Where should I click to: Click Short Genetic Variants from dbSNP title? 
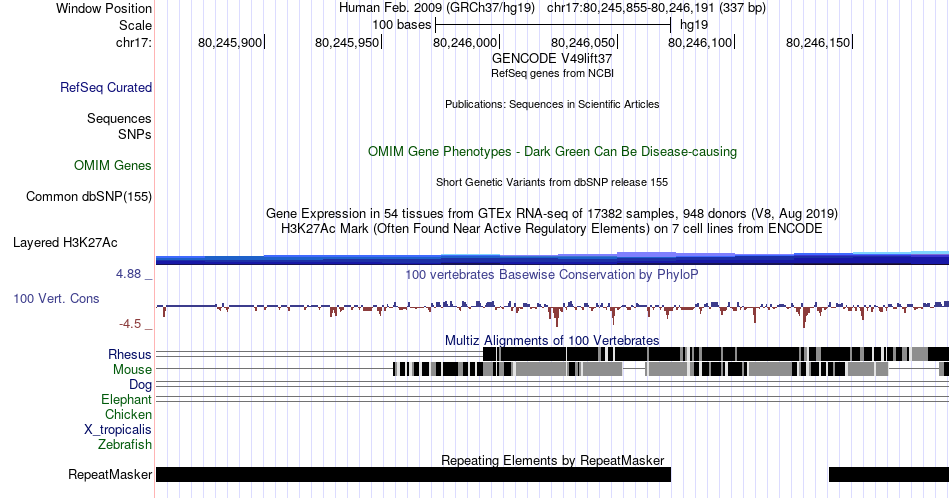(552, 182)
